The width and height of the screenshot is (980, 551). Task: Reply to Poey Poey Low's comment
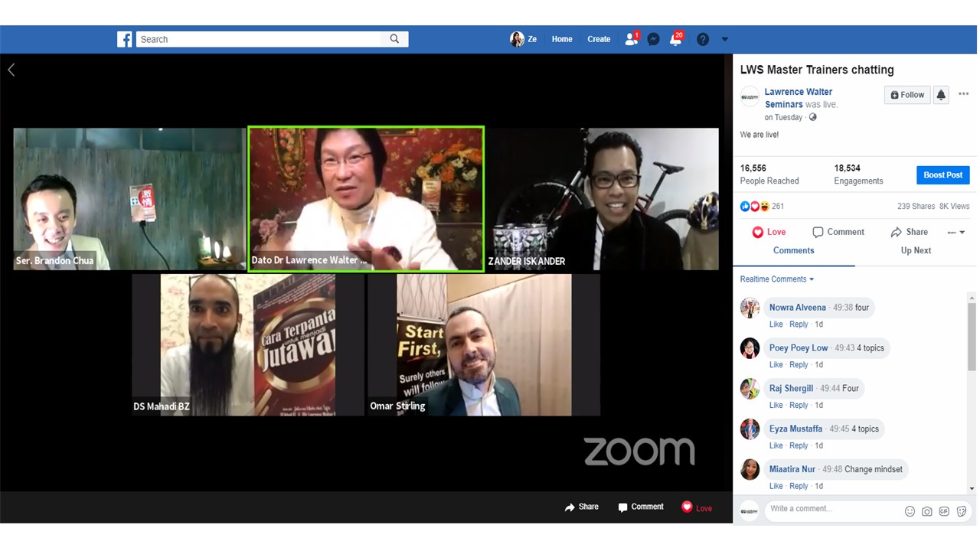click(x=799, y=365)
